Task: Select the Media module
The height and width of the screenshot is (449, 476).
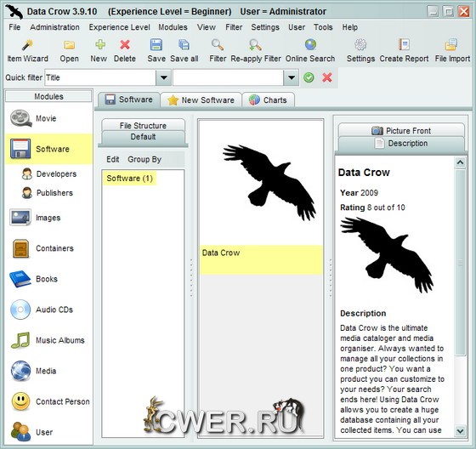Action: (x=48, y=371)
